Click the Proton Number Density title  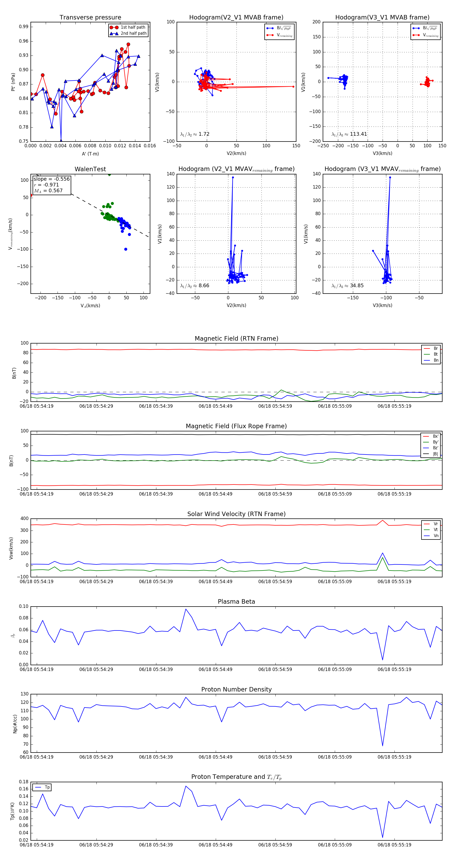click(x=236, y=689)
